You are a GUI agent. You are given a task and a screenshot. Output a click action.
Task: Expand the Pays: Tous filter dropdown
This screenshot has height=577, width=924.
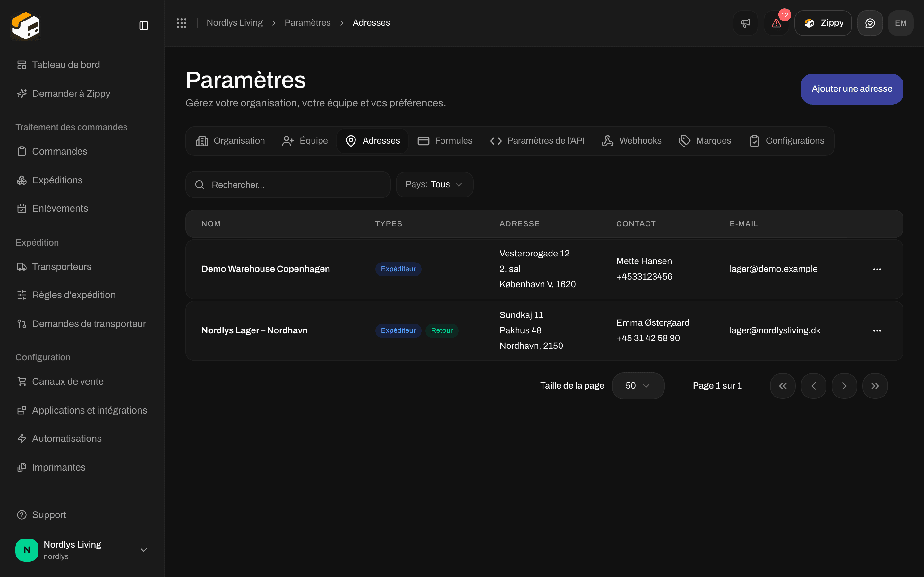point(434,185)
